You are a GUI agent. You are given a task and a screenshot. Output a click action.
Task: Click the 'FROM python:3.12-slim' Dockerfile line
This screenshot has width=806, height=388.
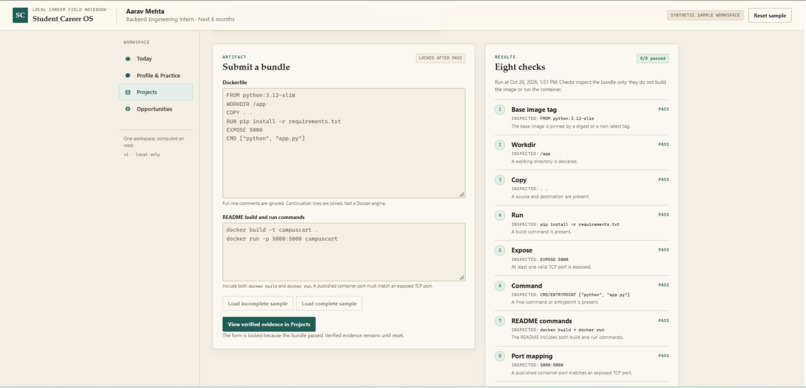click(x=261, y=95)
